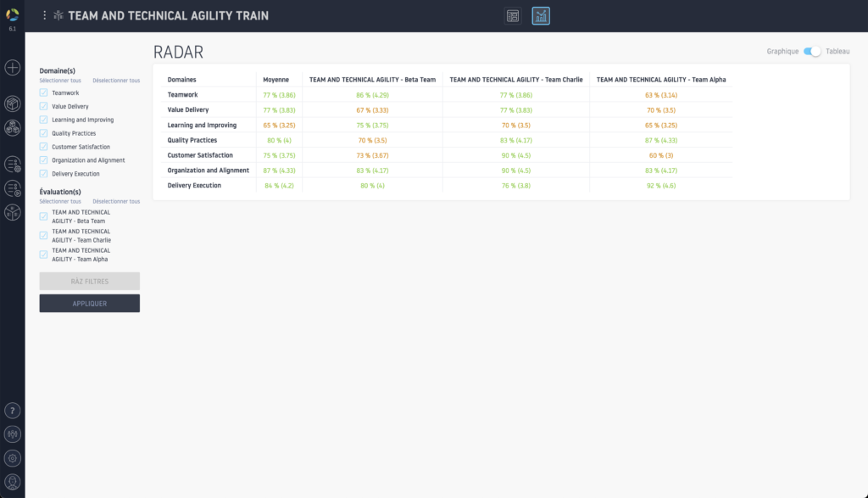Viewport: 868px width, 498px height.
Task: Switch to the board layout view icon
Action: tap(513, 15)
